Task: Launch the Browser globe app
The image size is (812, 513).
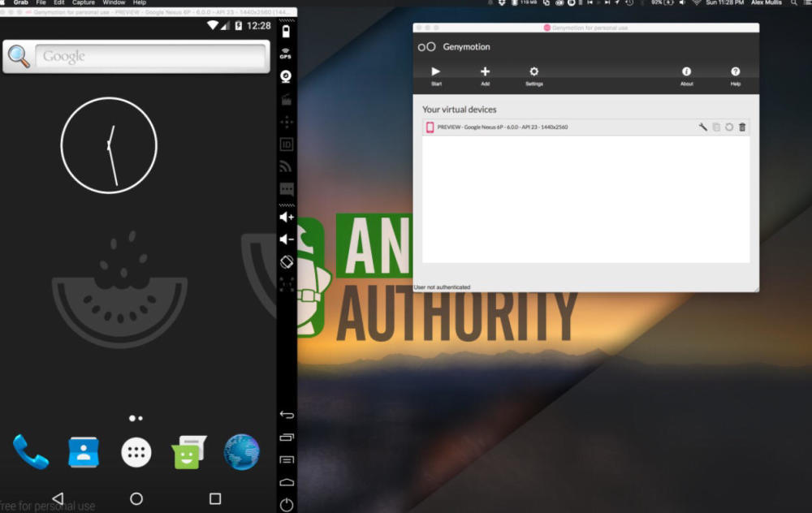Action: pos(242,452)
